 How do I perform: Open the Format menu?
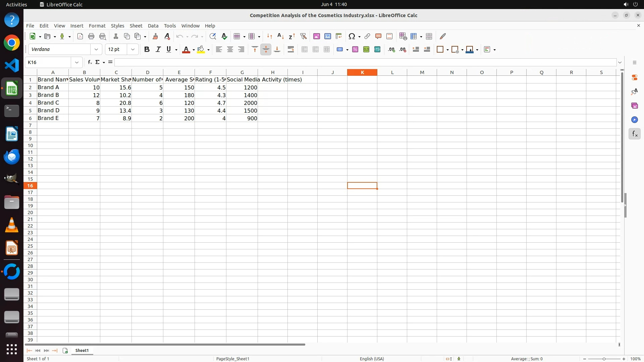pos(97,26)
